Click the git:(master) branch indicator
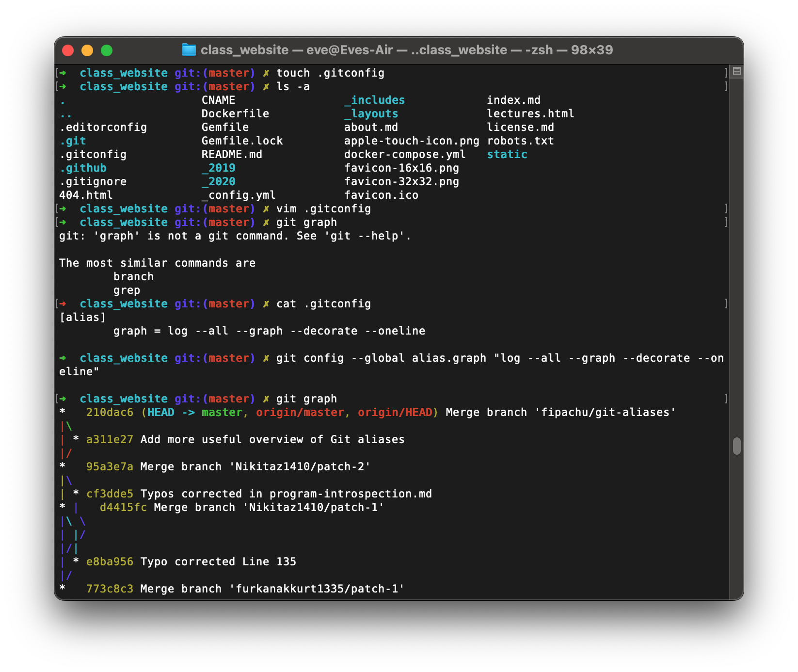 tap(216, 399)
